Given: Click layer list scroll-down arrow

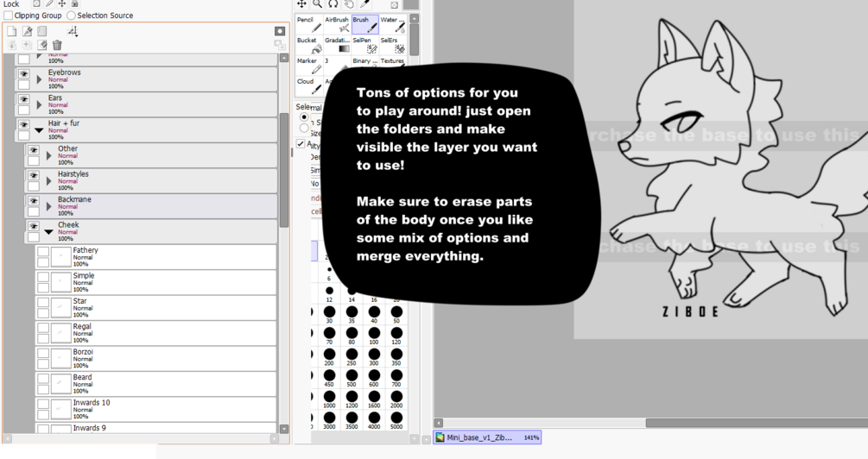Looking at the screenshot, I should click(284, 429).
